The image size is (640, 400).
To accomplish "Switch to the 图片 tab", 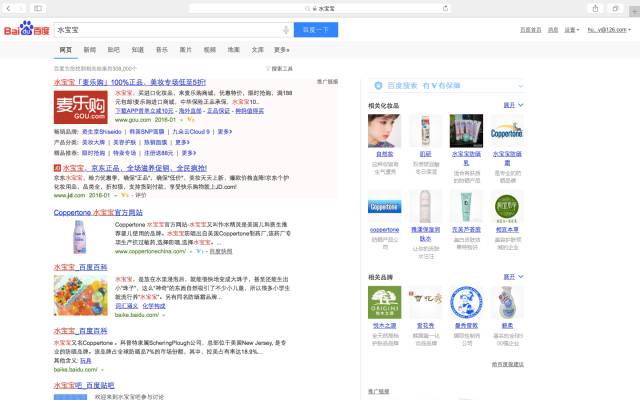I will click(186, 50).
